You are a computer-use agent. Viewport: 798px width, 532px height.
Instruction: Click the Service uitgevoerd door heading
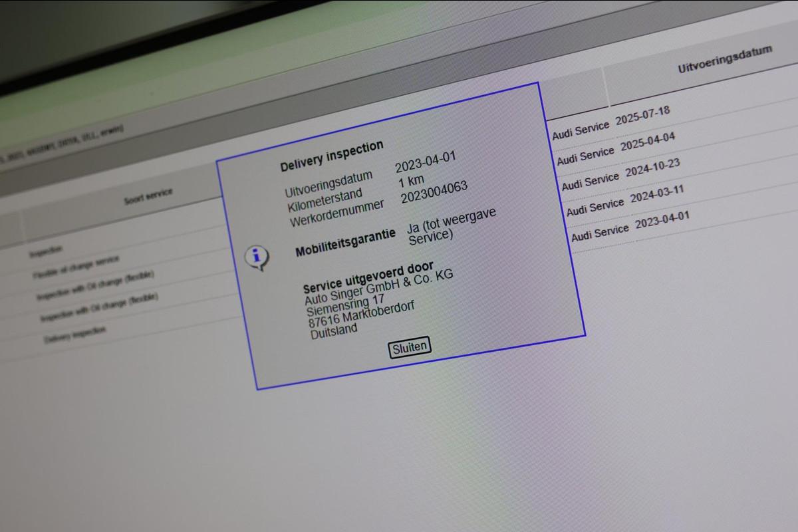click(368, 277)
